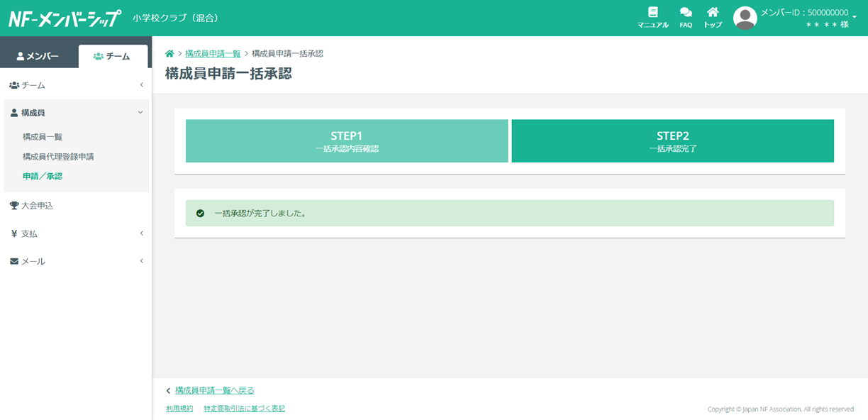Click the green success checkmark icon

click(x=200, y=213)
